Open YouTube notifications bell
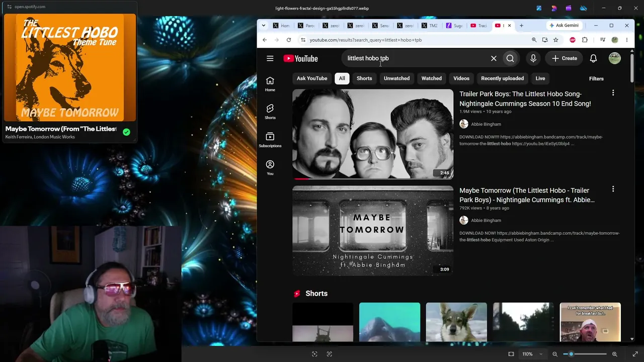This screenshot has height=362, width=644. click(593, 58)
